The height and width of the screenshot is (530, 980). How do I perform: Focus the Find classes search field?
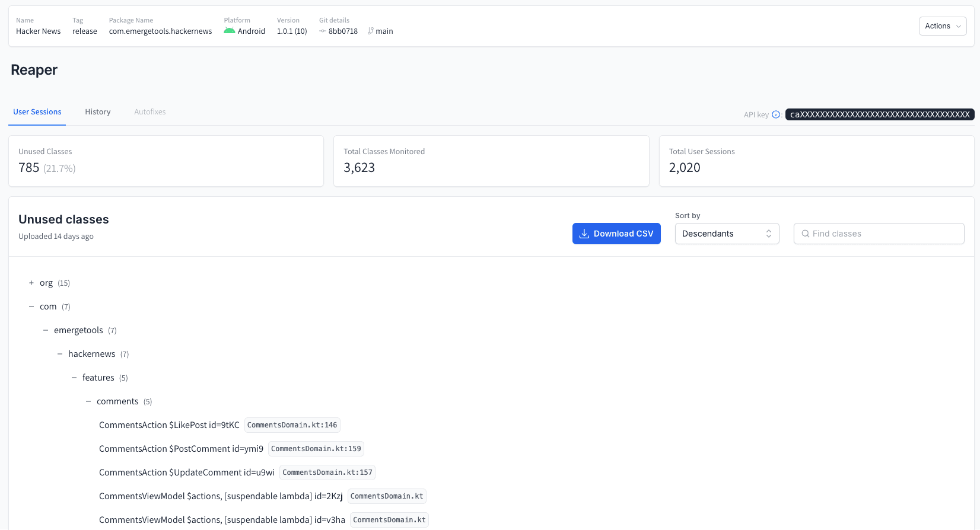pos(884,234)
